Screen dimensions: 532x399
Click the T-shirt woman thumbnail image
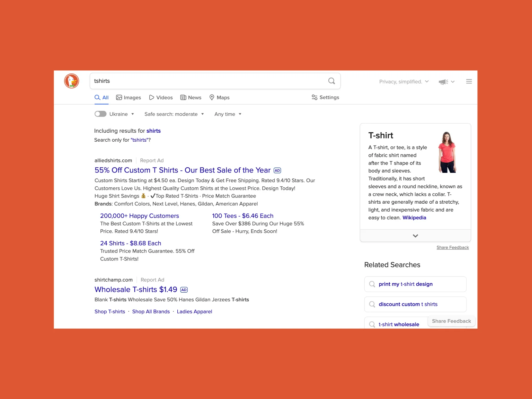point(447,152)
